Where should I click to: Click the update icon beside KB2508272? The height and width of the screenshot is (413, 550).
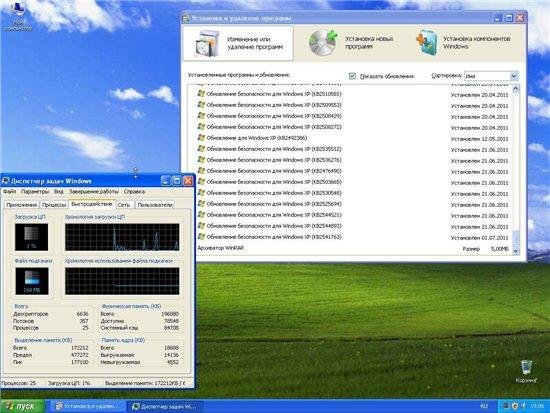click(x=201, y=127)
